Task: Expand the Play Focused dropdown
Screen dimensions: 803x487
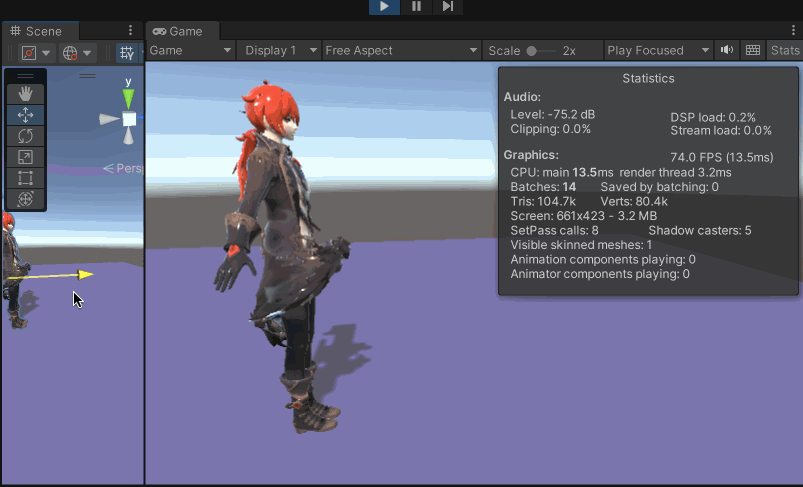Action: click(x=658, y=50)
